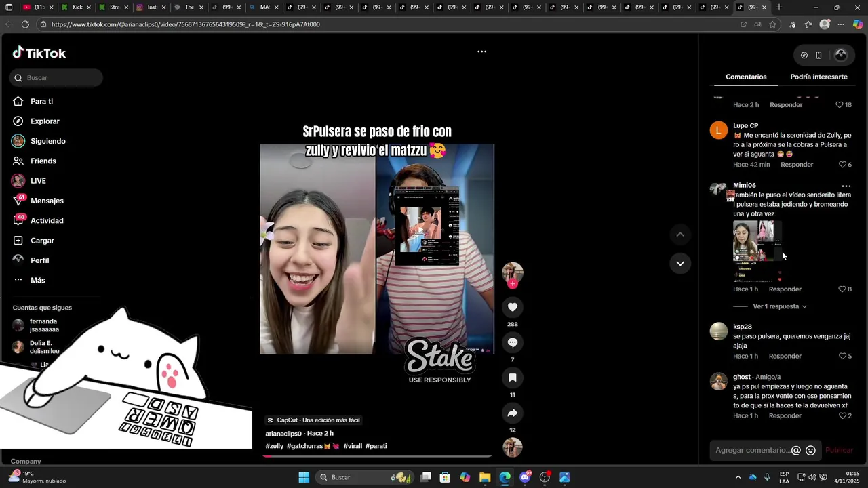Reply to Mimi06's comment
This screenshot has height=488, width=868.
tap(785, 289)
